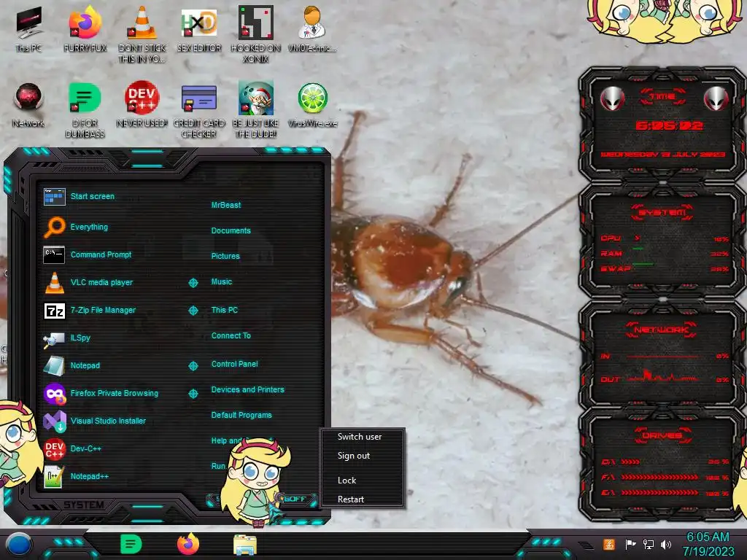Launch the BE JUST LIKE THE DUDE shortcut

pos(256,110)
